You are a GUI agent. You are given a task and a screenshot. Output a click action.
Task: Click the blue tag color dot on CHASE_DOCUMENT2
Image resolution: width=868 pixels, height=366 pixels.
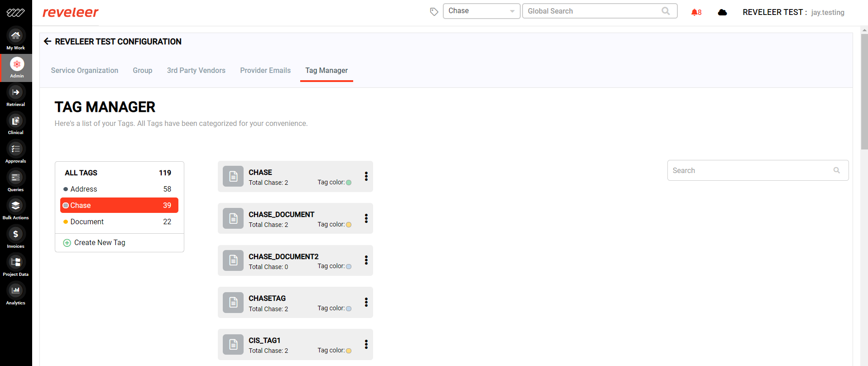tap(349, 266)
